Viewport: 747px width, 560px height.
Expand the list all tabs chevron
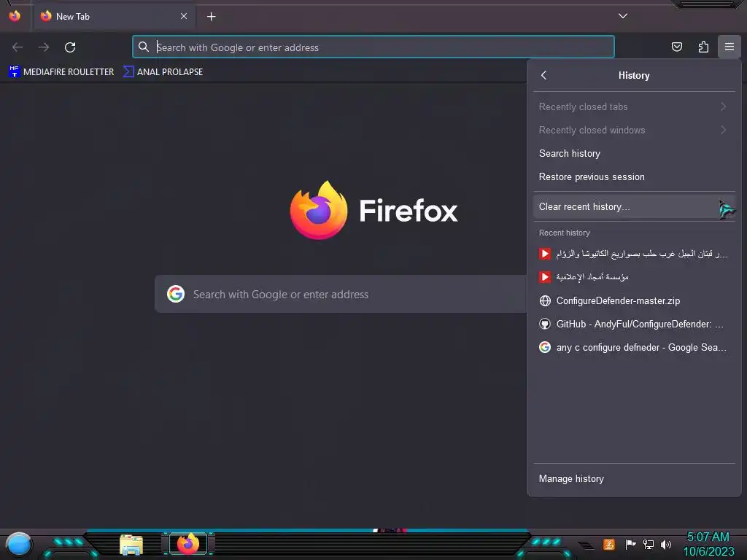click(623, 16)
